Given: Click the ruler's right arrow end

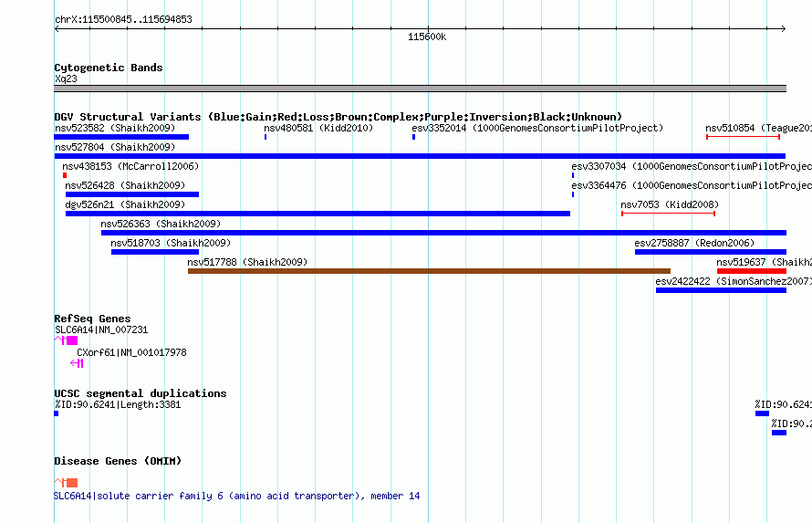Looking at the screenshot, I should pyautogui.click(x=784, y=28).
